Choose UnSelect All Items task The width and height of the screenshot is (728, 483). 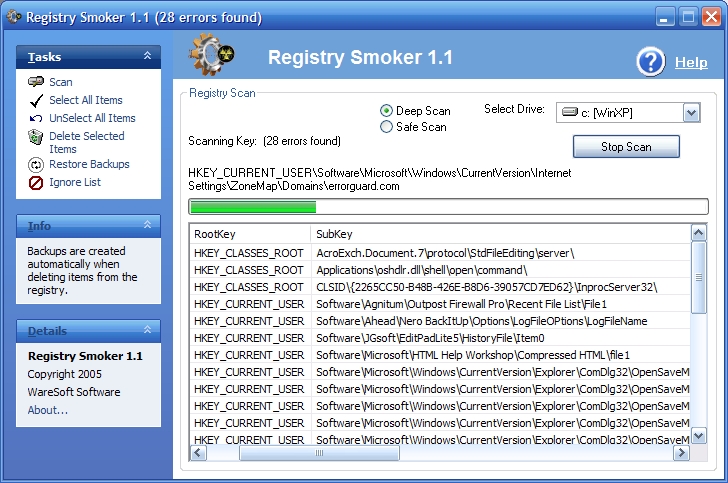pos(92,118)
